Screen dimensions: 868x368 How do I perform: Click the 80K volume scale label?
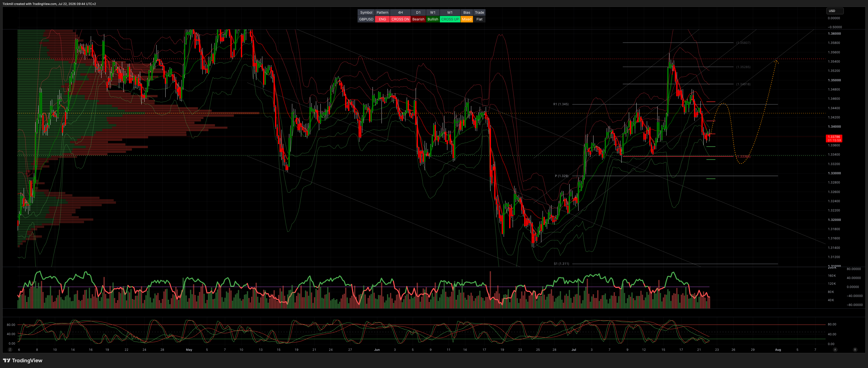point(831,292)
